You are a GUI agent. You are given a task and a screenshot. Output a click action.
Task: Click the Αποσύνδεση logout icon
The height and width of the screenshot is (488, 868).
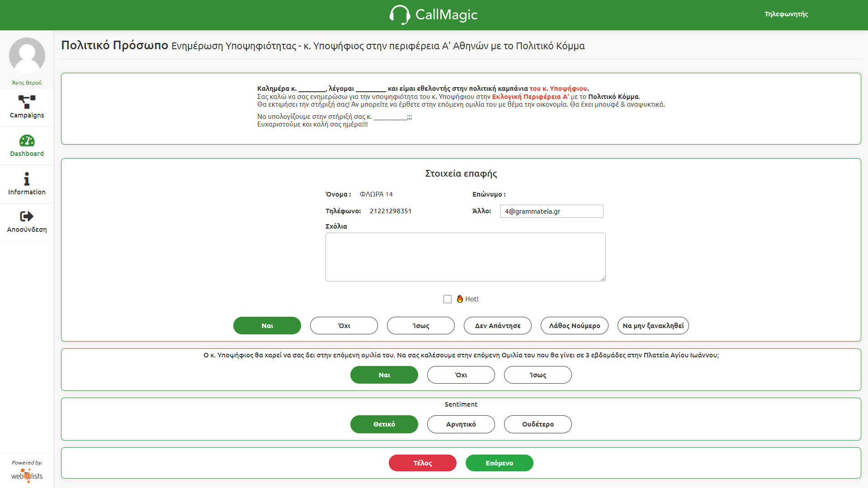click(27, 216)
